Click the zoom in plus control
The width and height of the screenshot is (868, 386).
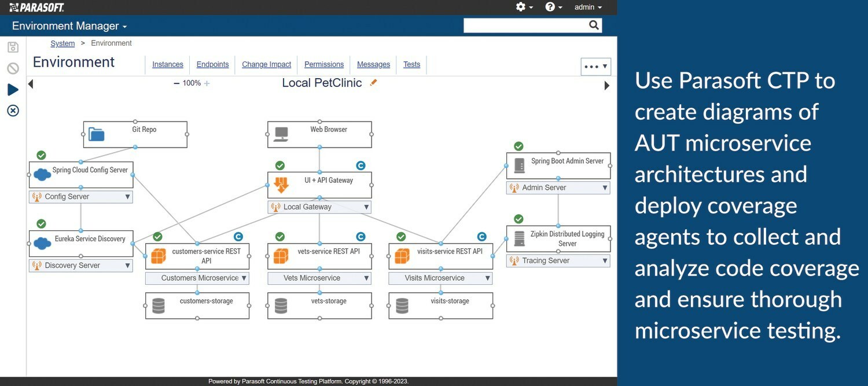pyautogui.click(x=207, y=83)
